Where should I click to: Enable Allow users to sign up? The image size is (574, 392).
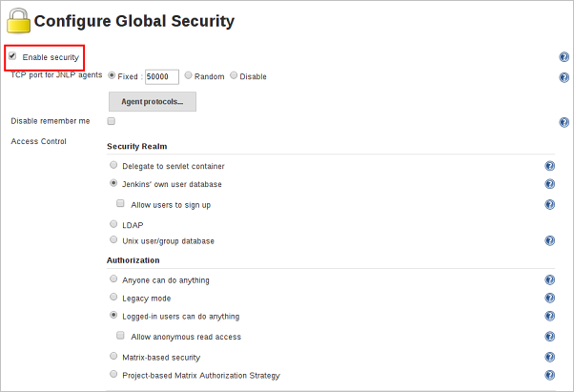click(x=120, y=203)
